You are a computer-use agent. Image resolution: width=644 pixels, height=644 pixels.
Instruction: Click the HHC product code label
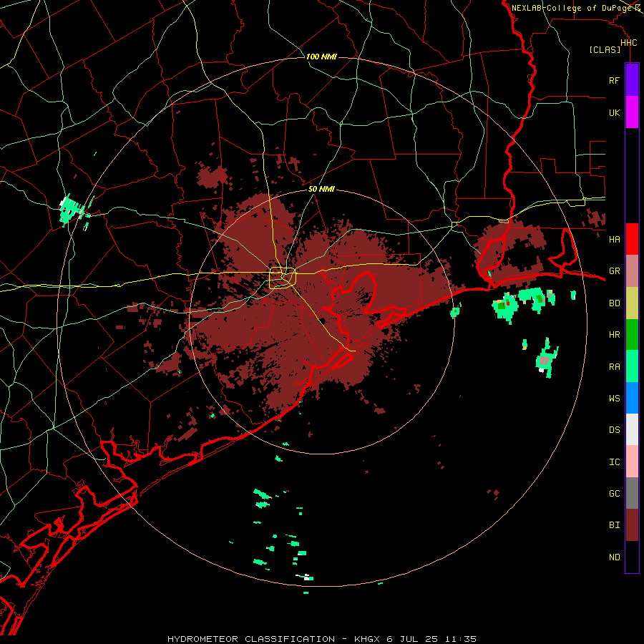628,43
